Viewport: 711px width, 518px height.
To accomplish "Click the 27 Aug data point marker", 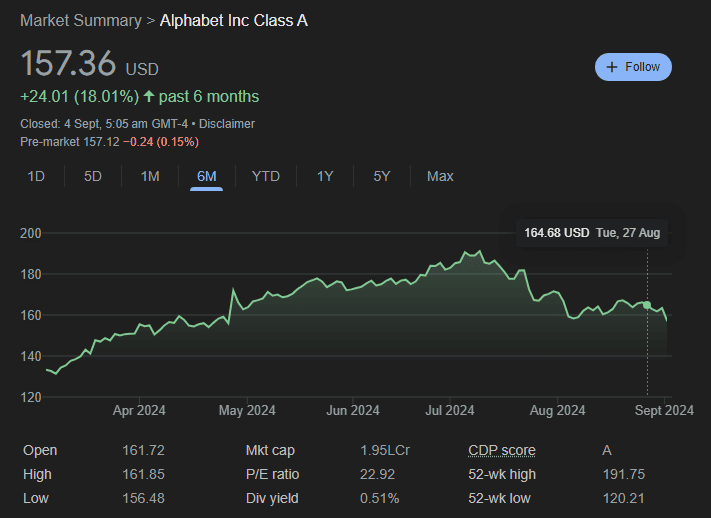I will (647, 305).
